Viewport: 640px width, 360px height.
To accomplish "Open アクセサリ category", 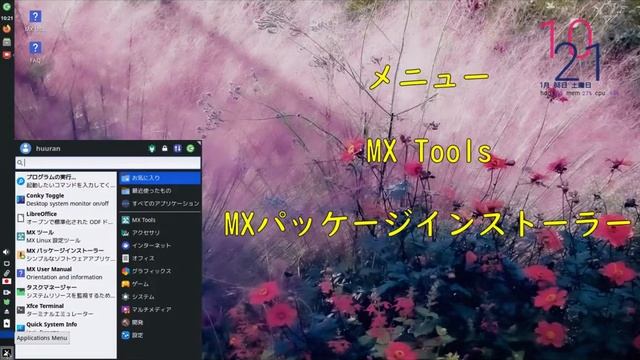I will click(160, 233).
